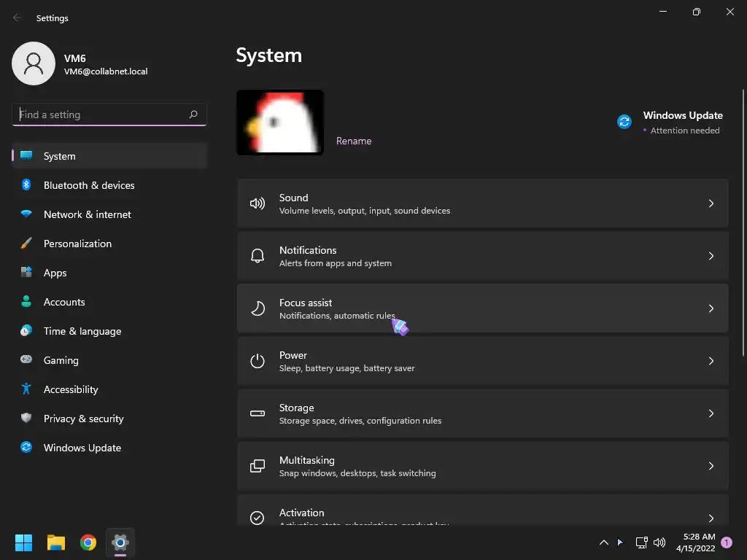Click the Storage drive icon

tap(258, 413)
